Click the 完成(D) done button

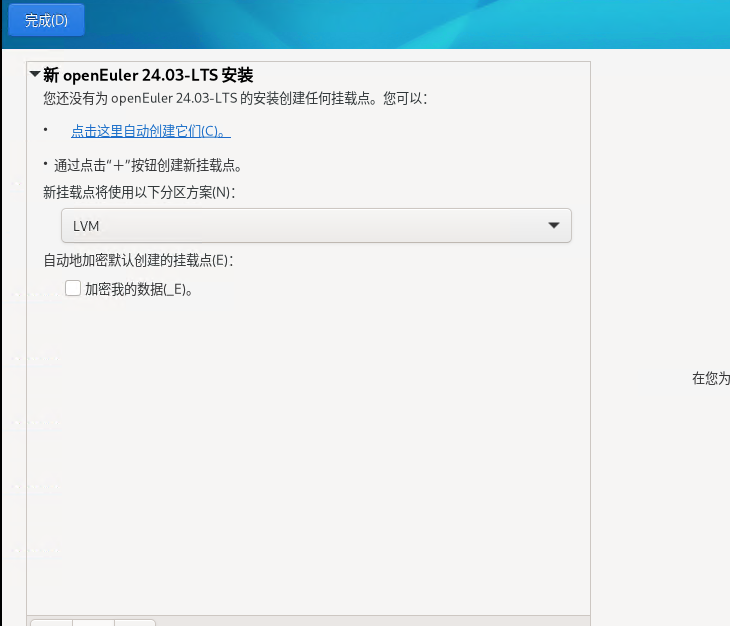coord(47,20)
